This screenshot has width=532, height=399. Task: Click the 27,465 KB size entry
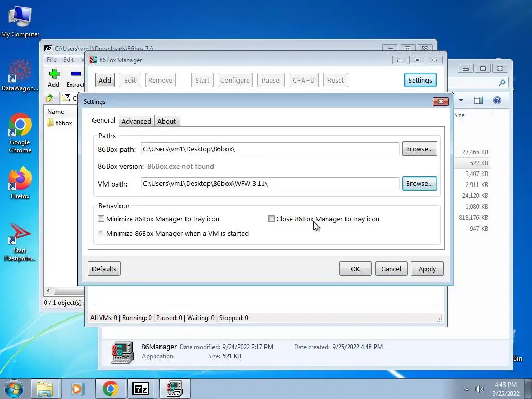[x=475, y=152]
